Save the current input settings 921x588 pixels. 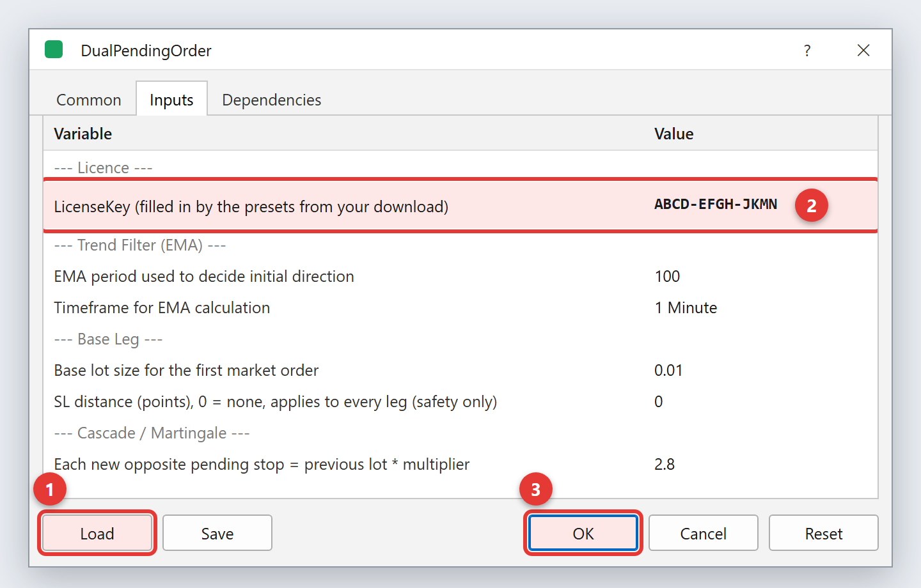point(217,533)
